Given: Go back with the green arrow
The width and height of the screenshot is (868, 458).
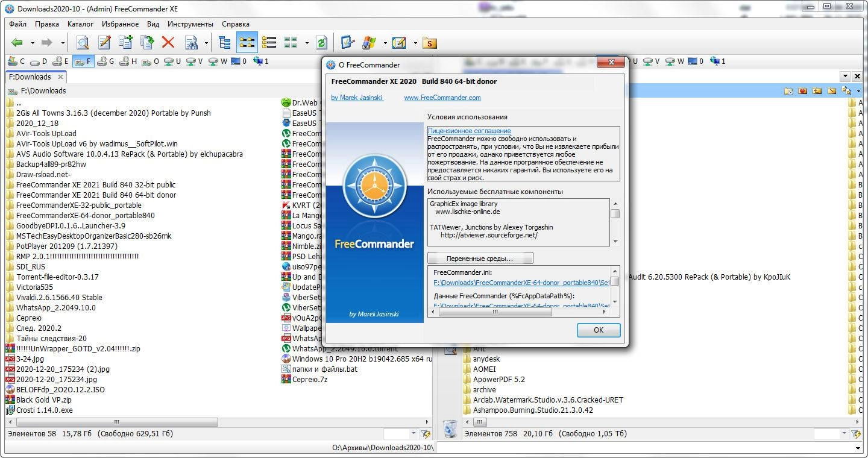Looking at the screenshot, I should (x=17, y=43).
